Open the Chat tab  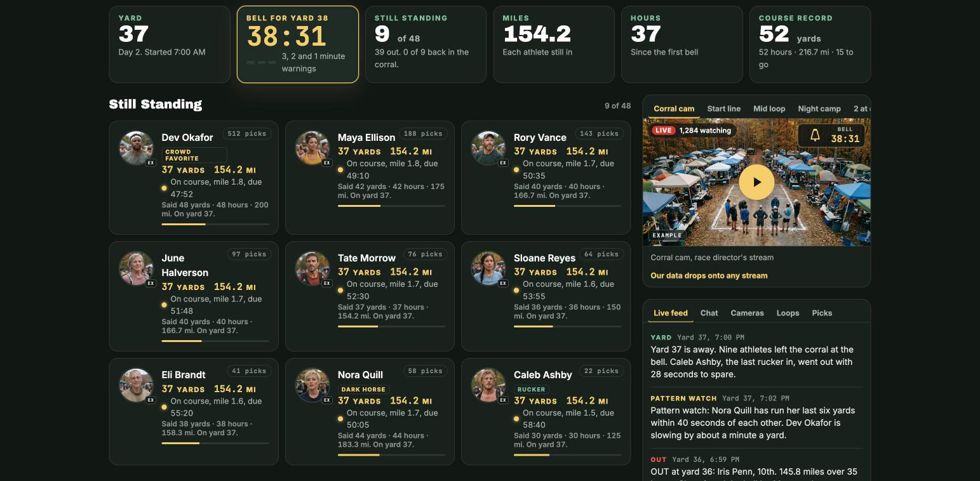click(709, 313)
